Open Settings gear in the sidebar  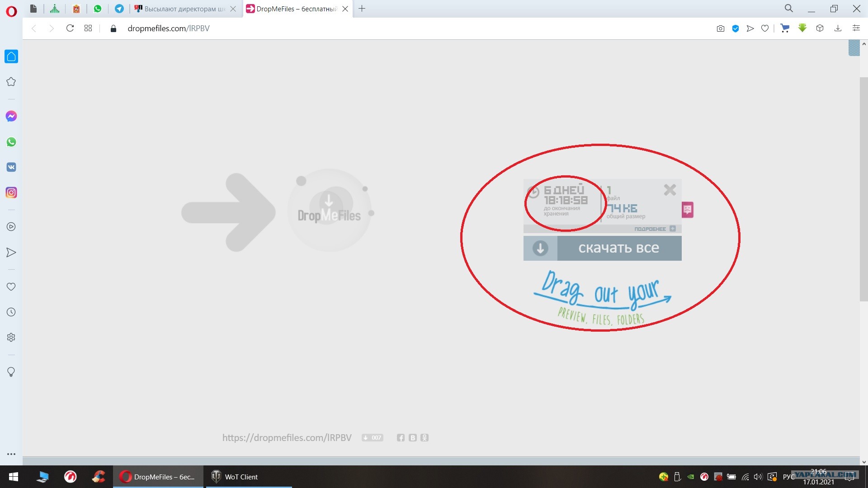click(11, 338)
